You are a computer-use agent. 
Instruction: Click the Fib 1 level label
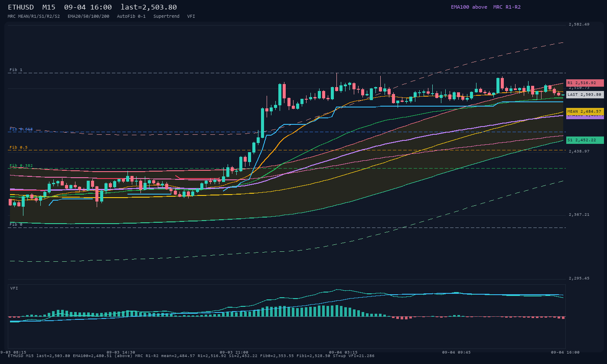pos(16,70)
